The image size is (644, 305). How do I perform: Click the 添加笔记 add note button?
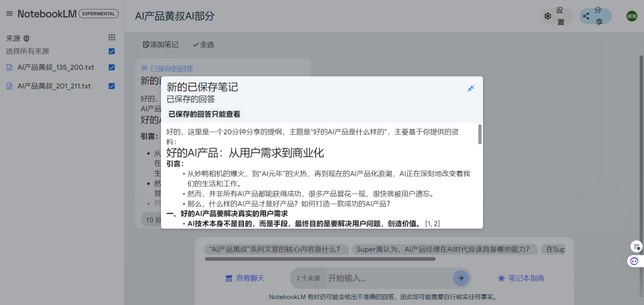click(160, 45)
